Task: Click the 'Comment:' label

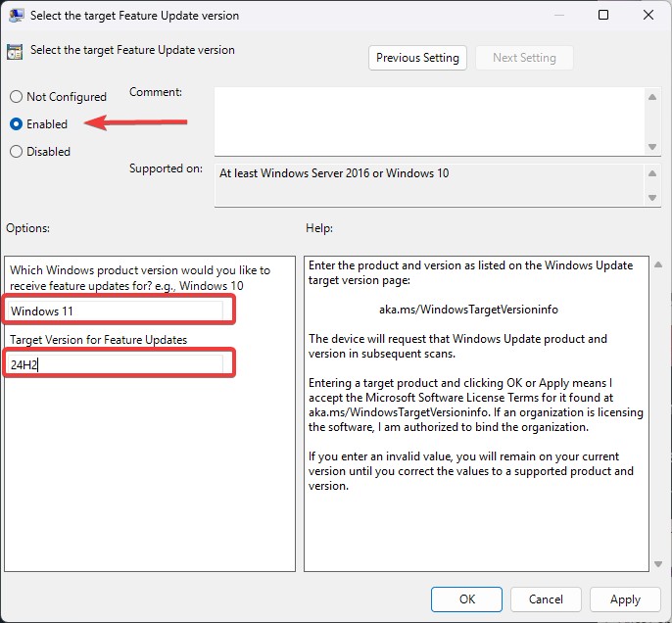Action: click(x=156, y=92)
